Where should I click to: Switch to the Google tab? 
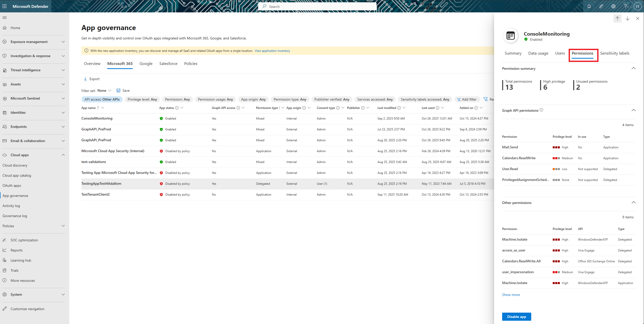[x=146, y=64]
